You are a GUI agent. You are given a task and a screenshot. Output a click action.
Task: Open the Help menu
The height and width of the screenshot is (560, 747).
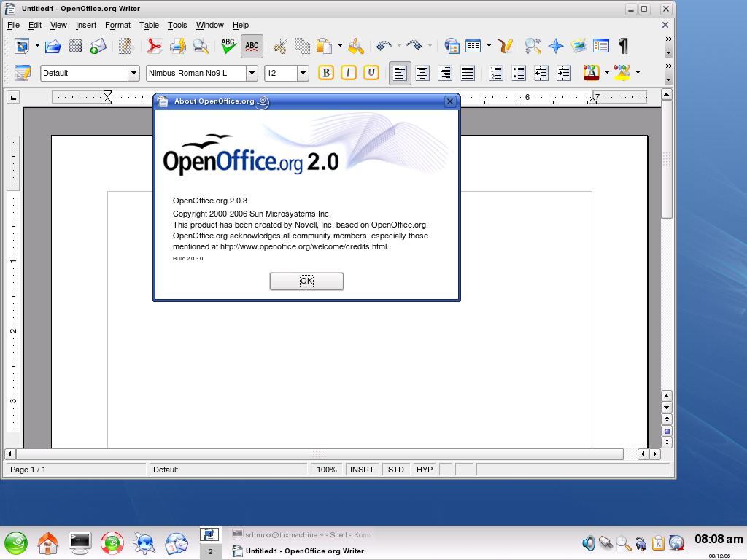(241, 26)
